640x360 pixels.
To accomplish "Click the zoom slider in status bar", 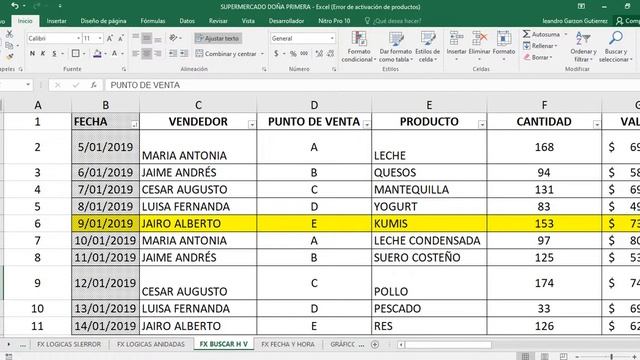I will pos(611,357).
